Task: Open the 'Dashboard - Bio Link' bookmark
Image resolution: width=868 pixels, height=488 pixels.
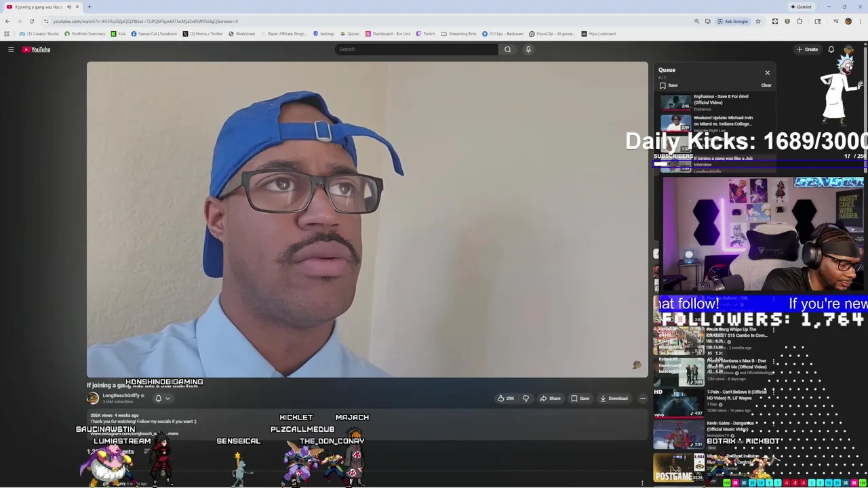Action: [388, 34]
